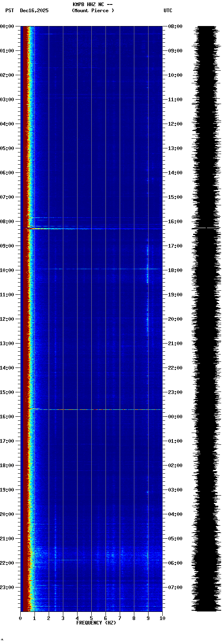The image size is (224, 644).
Task: Click the 8 tick on the frequency axis
Action: (134, 618)
